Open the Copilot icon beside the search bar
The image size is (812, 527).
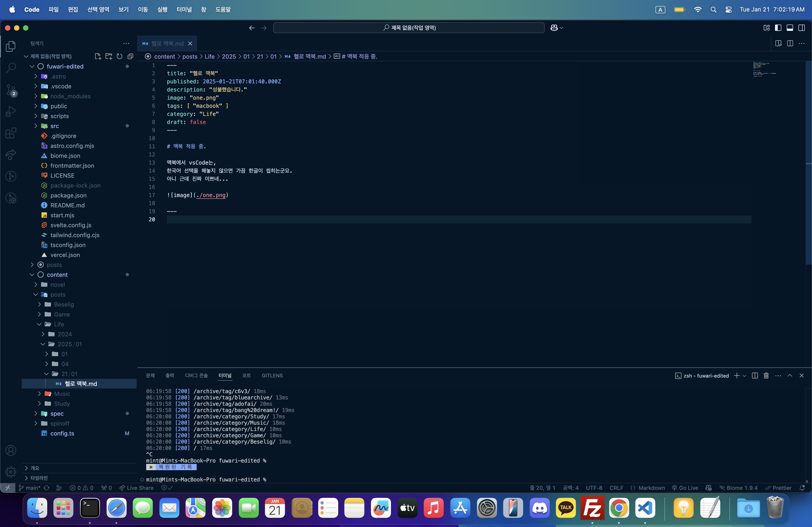(x=554, y=27)
